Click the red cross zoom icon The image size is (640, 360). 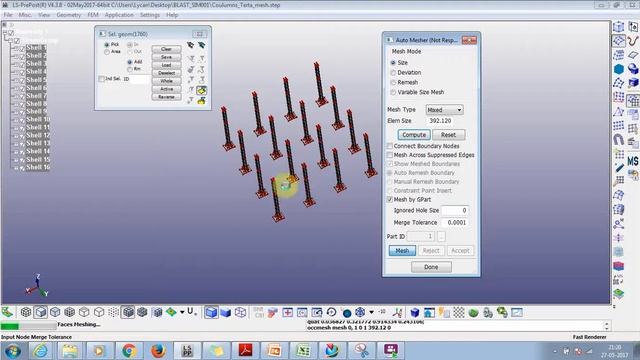(287, 313)
